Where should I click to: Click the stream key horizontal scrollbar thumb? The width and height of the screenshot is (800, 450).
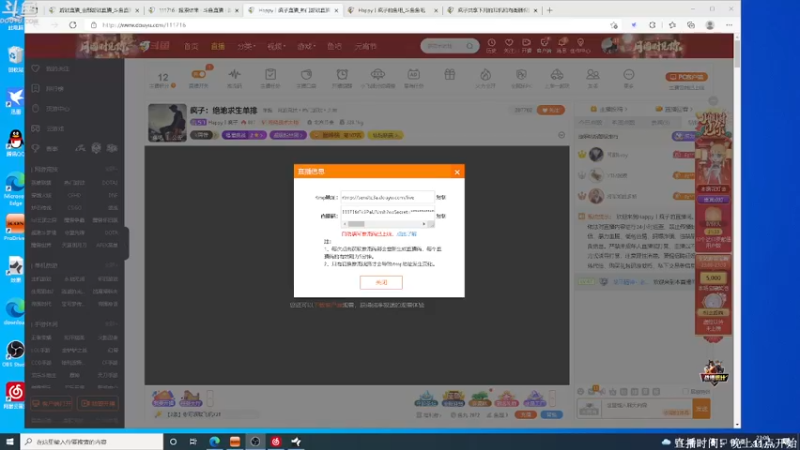coord(356,224)
